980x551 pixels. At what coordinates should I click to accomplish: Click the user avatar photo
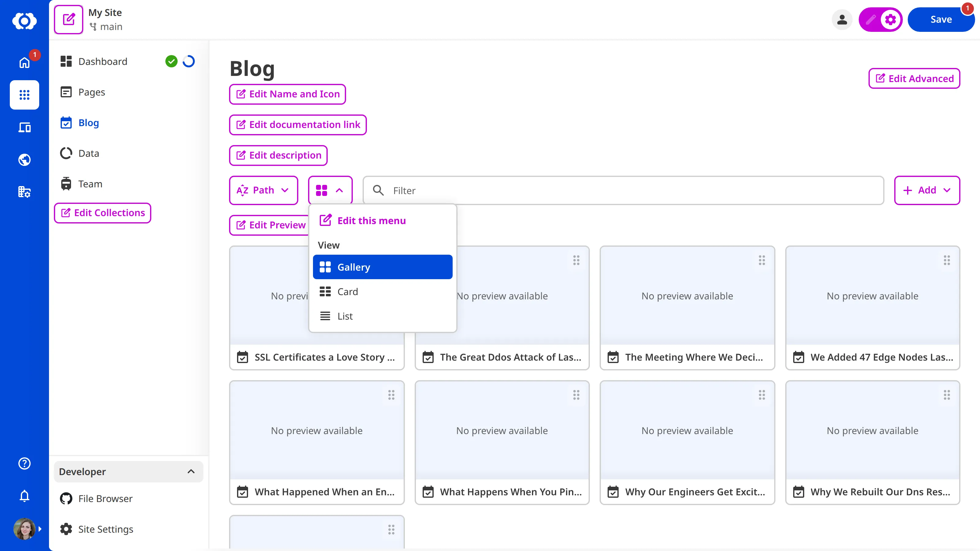point(24,529)
